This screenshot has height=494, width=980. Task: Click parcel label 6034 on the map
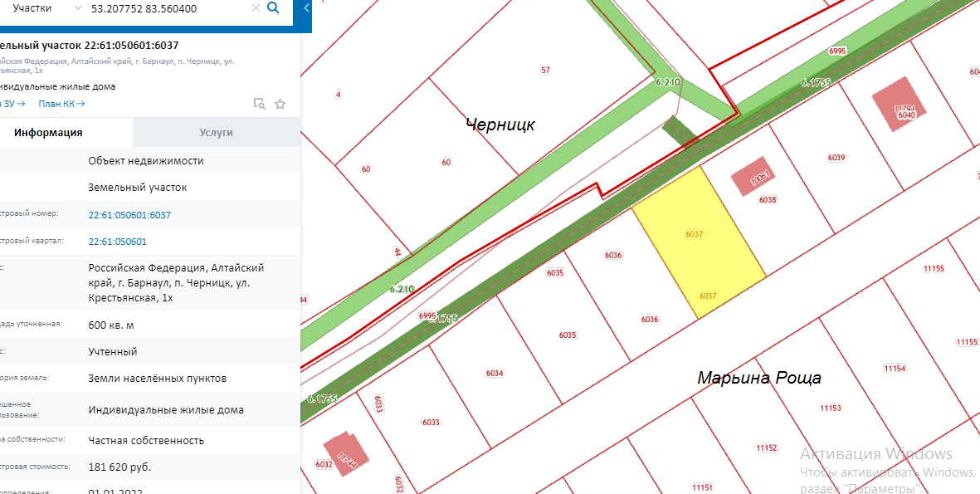[x=495, y=374]
